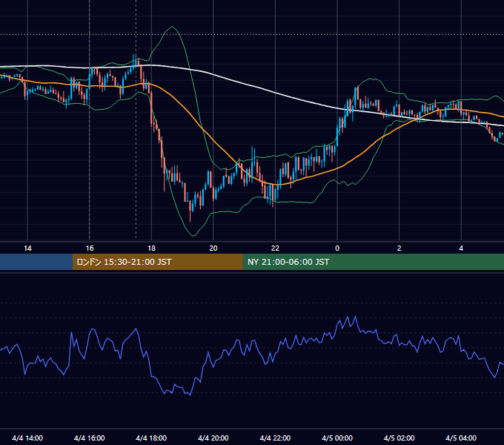
Task: Click the 4/4 22:00 label on oscillator axis
Action: pyautogui.click(x=275, y=438)
